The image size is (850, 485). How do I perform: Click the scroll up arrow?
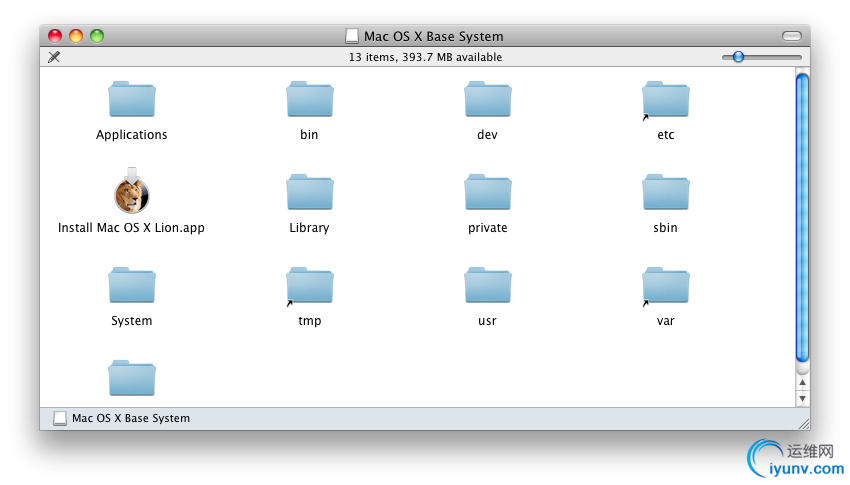802,383
